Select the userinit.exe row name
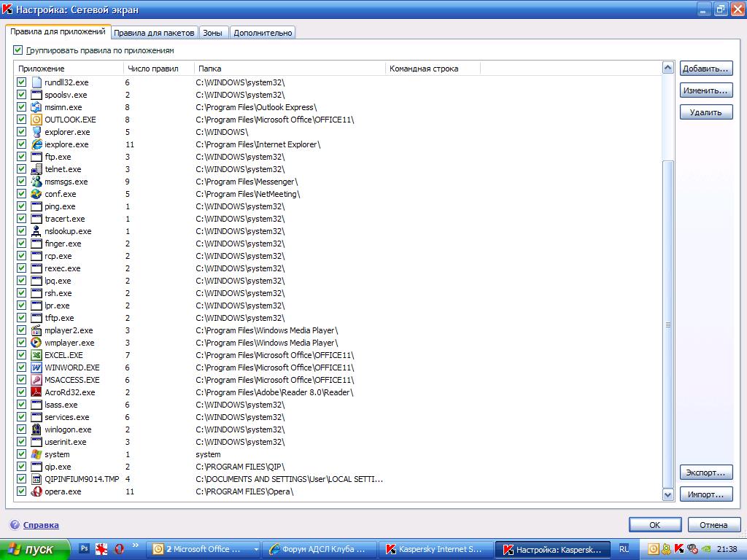747x560 pixels. pos(65,442)
